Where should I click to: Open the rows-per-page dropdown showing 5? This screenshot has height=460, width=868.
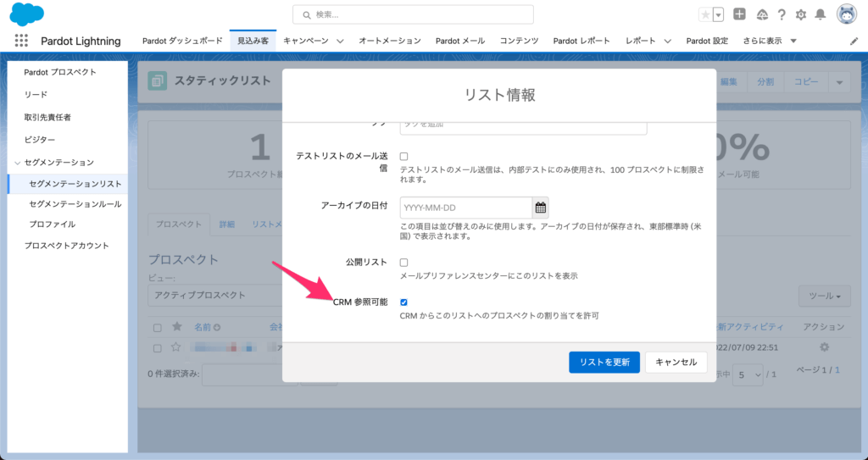pos(748,374)
